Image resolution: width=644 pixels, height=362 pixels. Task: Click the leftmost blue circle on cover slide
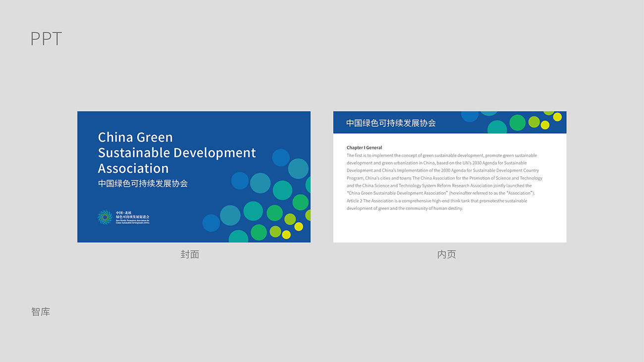pos(211,223)
